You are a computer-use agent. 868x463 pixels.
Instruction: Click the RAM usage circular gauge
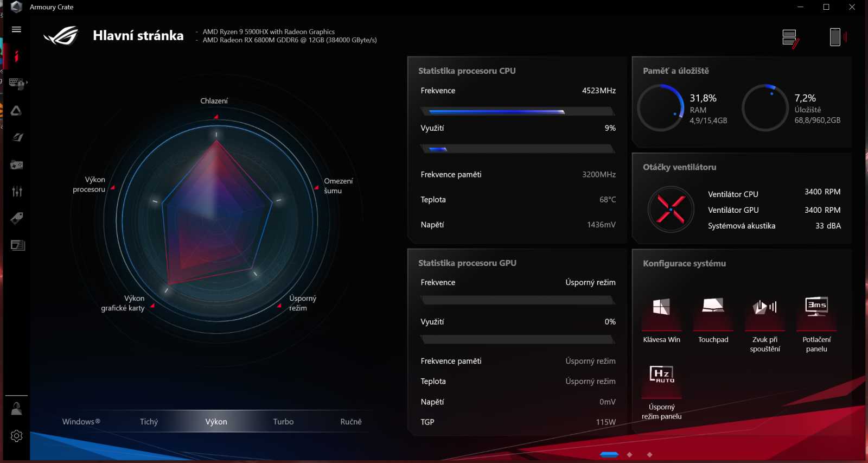click(660, 107)
